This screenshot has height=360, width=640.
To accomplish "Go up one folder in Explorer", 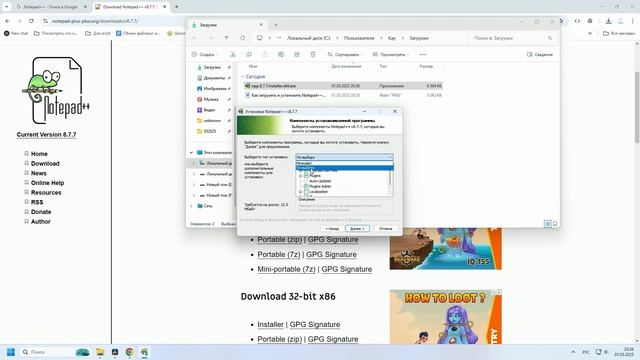I will (227, 38).
